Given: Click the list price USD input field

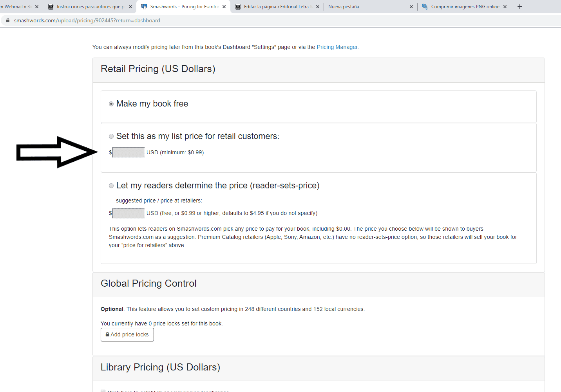Looking at the screenshot, I should [x=128, y=152].
